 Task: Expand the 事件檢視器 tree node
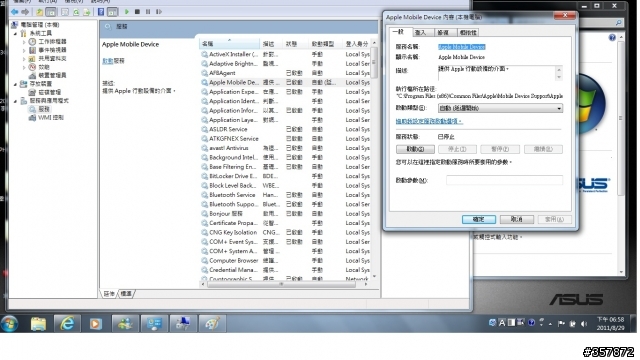click(x=24, y=50)
